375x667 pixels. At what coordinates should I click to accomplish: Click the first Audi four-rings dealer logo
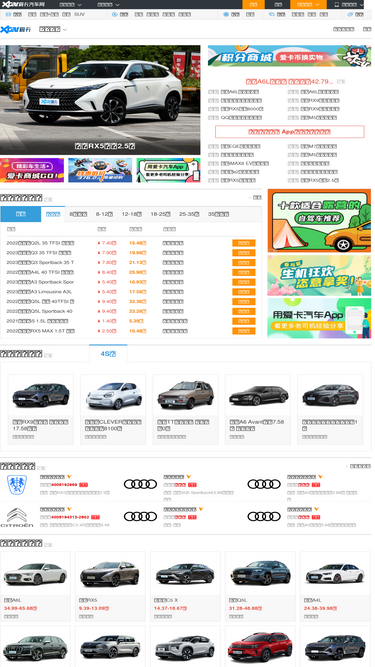tap(140, 484)
